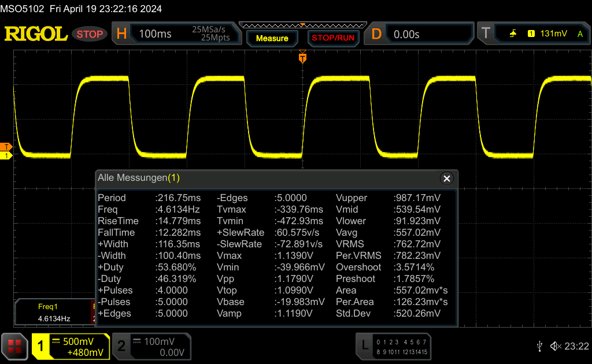592x364 pixels.
Task: Click the rising edge trigger icon
Action: click(x=513, y=34)
